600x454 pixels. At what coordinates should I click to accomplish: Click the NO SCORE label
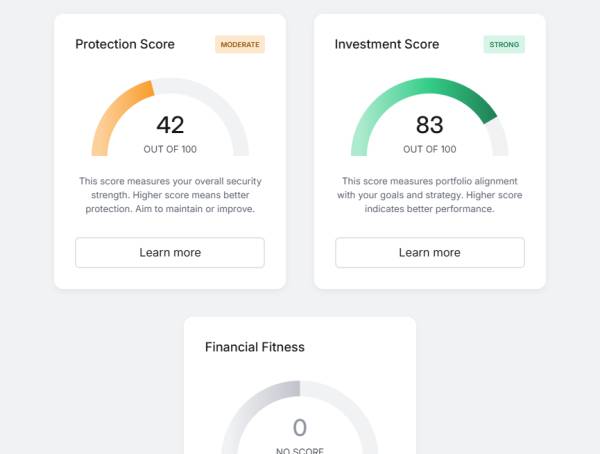pyautogui.click(x=300, y=450)
